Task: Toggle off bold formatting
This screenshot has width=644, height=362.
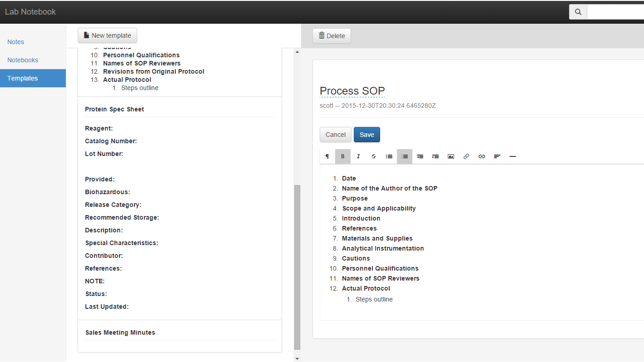Action: coord(342,156)
